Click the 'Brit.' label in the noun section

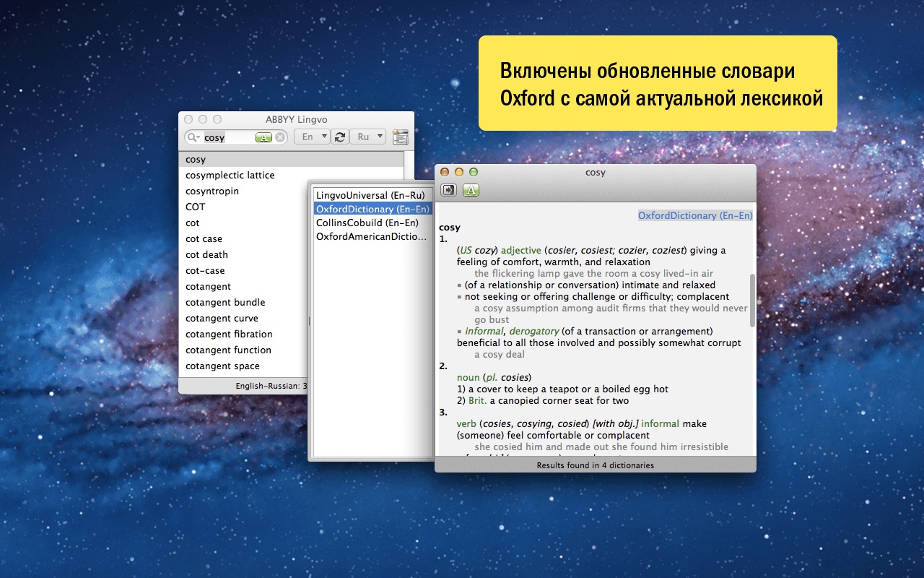(x=477, y=400)
